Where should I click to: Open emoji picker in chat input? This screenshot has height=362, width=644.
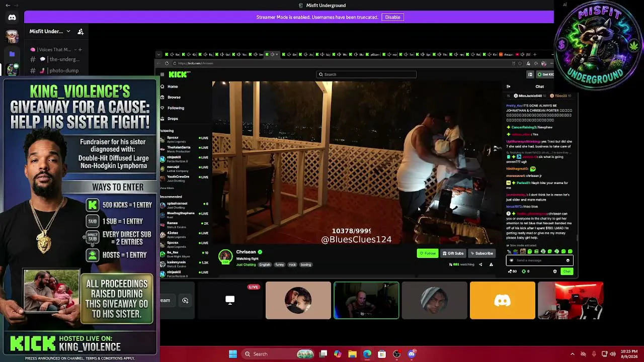[x=568, y=260]
